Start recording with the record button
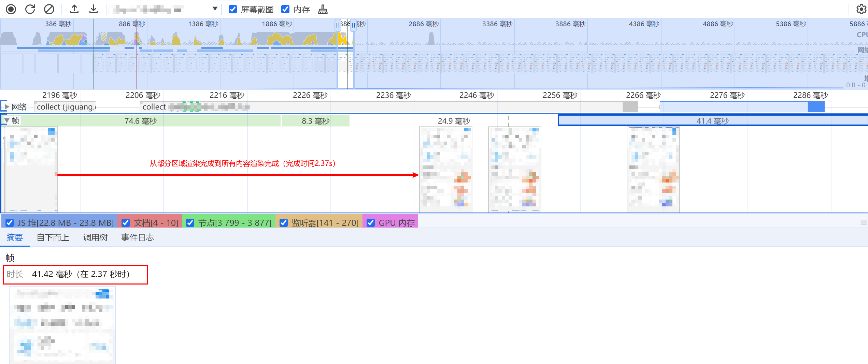This screenshot has height=364, width=868. (x=11, y=9)
